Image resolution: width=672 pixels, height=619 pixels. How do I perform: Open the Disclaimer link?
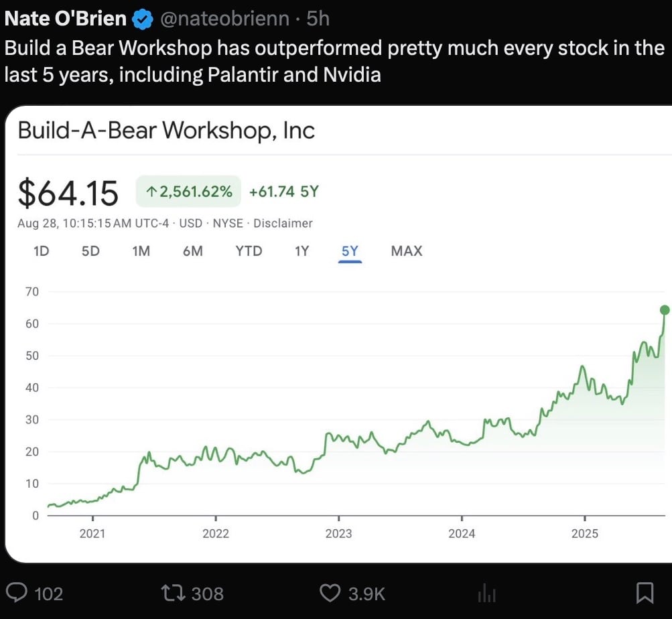click(x=283, y=223)
